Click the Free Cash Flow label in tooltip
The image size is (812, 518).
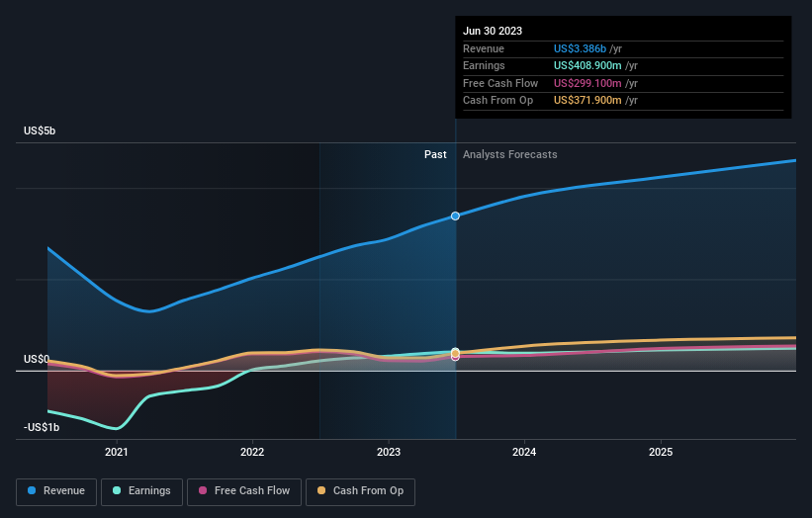[500, 83]
